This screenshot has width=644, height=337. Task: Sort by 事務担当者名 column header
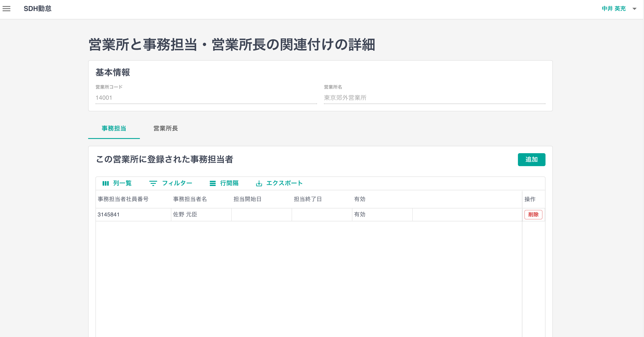click(190, 199)
